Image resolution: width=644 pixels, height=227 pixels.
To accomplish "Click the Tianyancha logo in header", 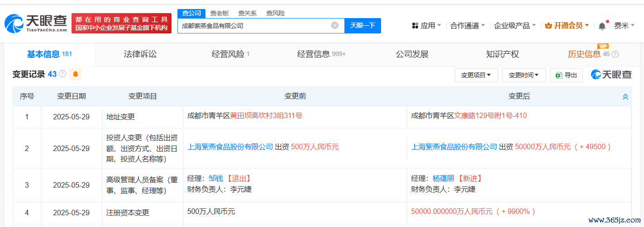I will (x=36, y=24).
